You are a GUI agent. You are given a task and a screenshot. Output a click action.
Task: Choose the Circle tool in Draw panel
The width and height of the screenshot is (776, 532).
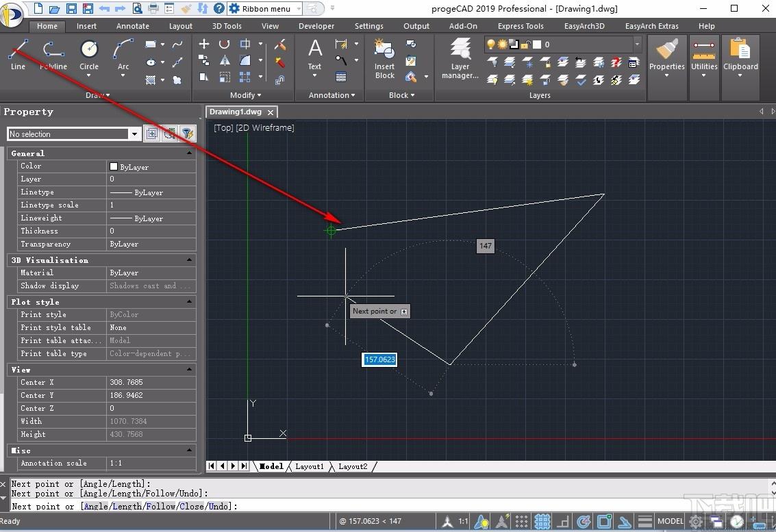click(x=89, y=55)
